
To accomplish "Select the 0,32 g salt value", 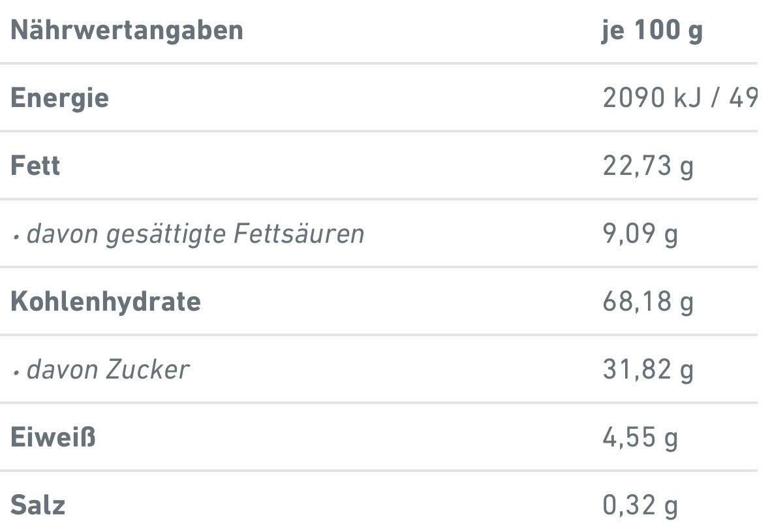I will [x=640, y=505].
